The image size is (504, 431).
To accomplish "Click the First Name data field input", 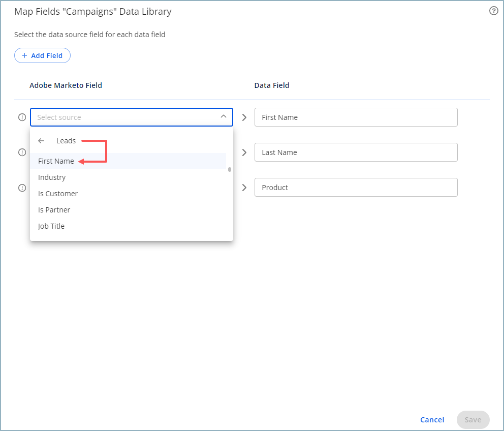I will pyautogui.click(x=356, y=117).
